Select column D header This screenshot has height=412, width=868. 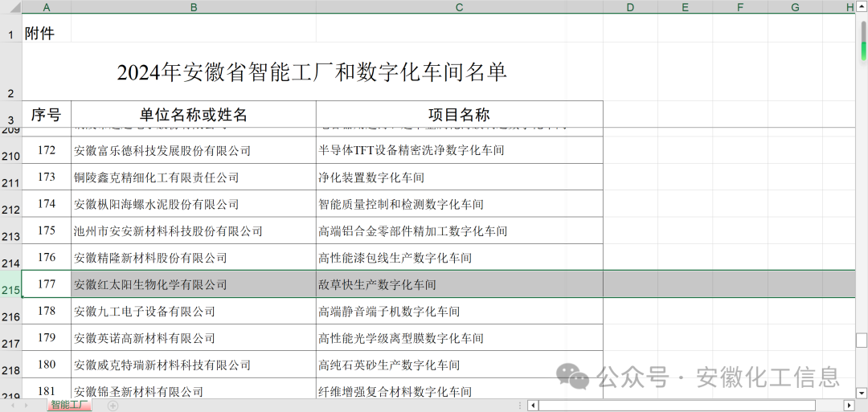pos(630,6)
